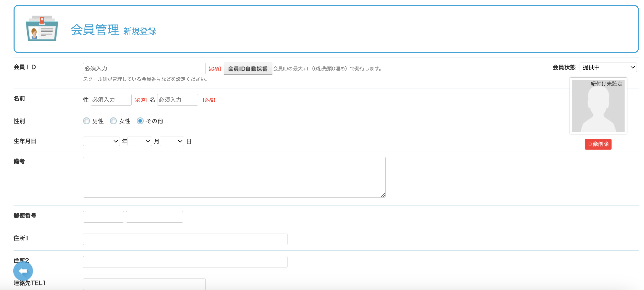
Task: Focus the second 郵便番号 postal code box
Action: pyautogui.click(x=155, y=217)
